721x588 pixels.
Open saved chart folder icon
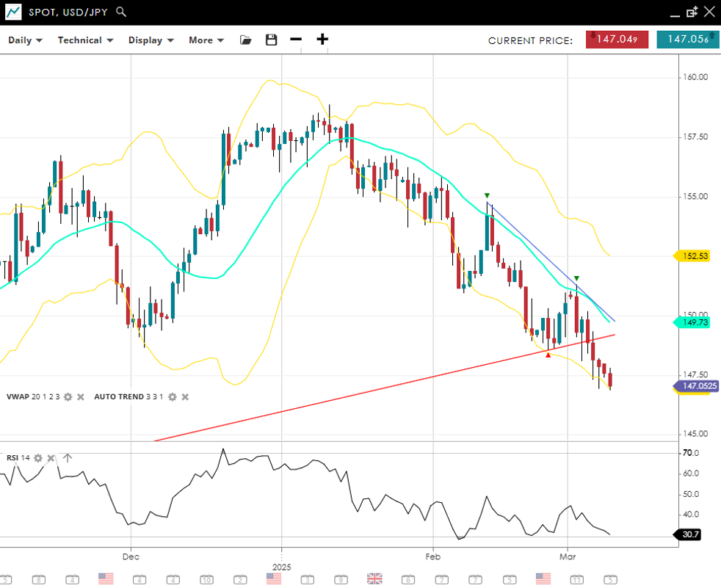pos(246,40)
